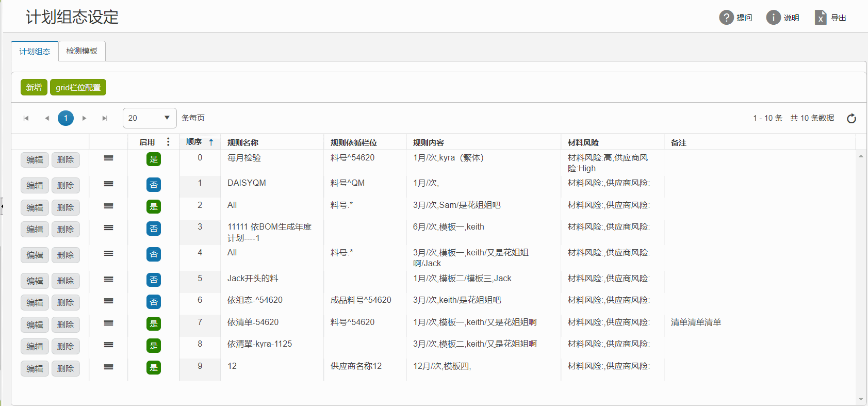Screen dimensions: 868x406
Task: Edit the Jack开头的料 rule
Action: click(35, 281)
